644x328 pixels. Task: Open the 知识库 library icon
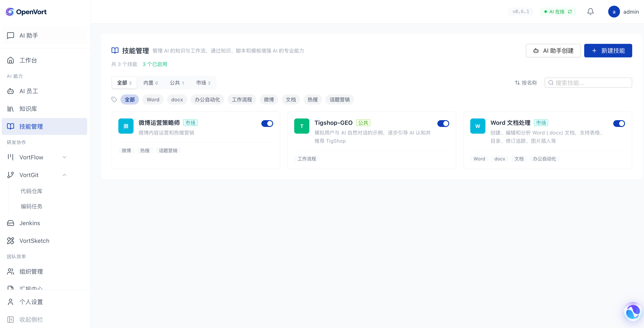11,109
